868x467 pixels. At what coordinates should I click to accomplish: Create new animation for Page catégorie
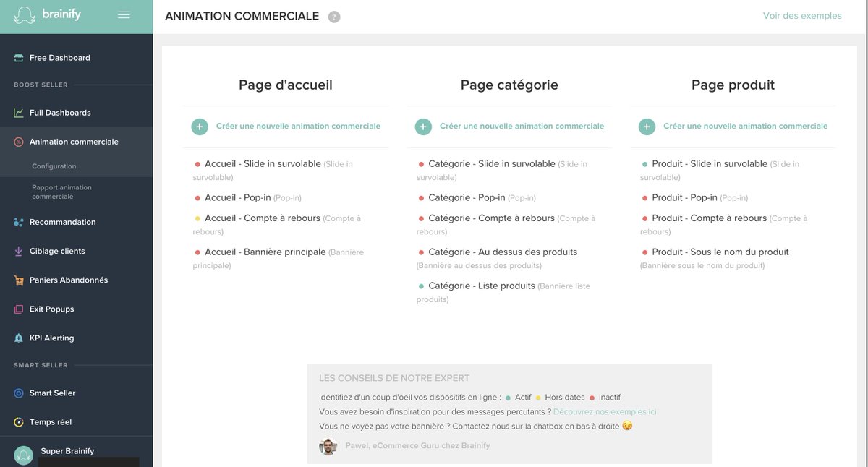coord(522,126)
